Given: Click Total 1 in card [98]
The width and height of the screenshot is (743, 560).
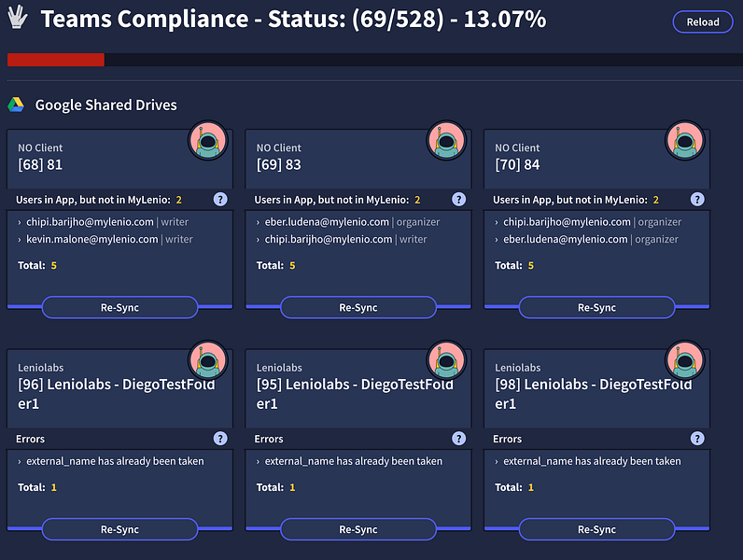Looking at the screenshot, I should pyautogui.click(x=514, y=487).
